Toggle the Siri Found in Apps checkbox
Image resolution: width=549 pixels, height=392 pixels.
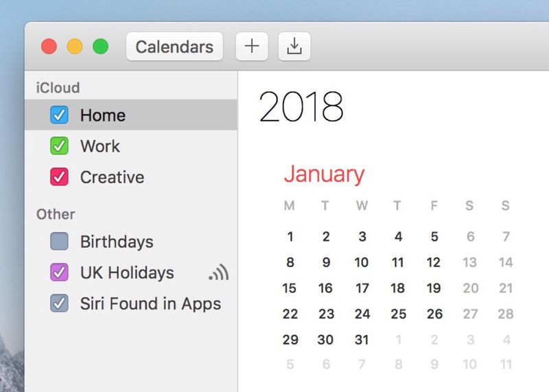[x=59, y=303]
